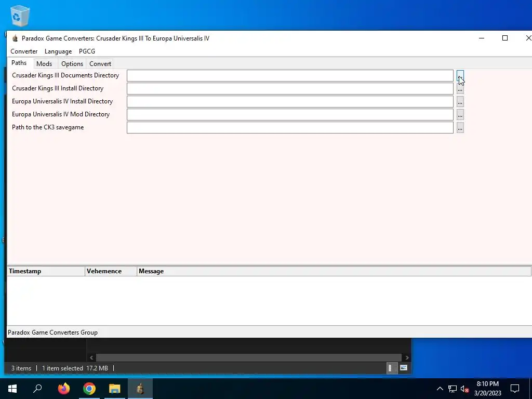Click the '3 items' status in File Explorer
The image size is (532, 399).
(x=21, y=368)
